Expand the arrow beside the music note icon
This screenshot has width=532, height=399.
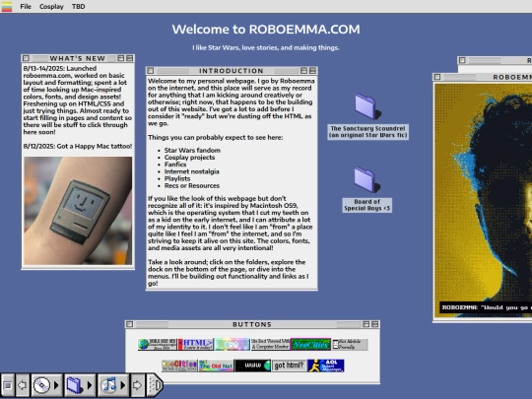pos(123,385)
